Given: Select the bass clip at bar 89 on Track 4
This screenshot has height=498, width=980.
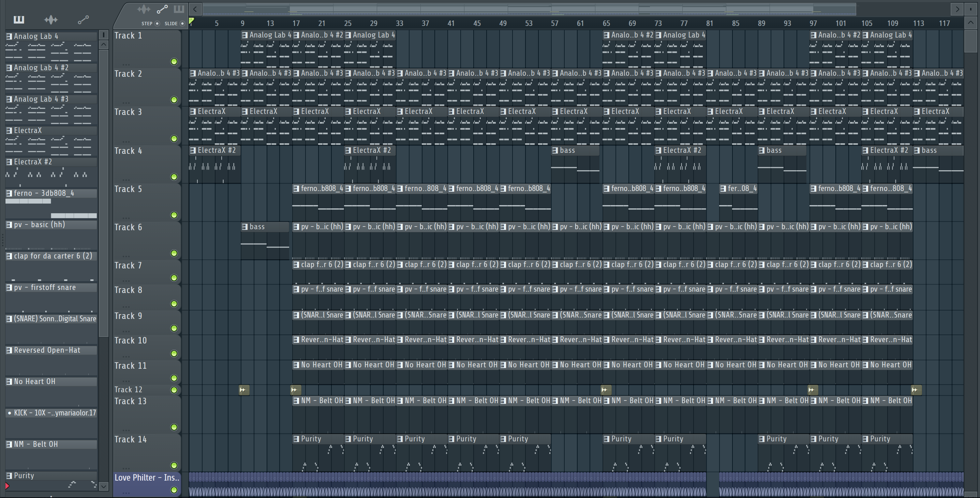Looking at the screenshot, I should [782, 165].
